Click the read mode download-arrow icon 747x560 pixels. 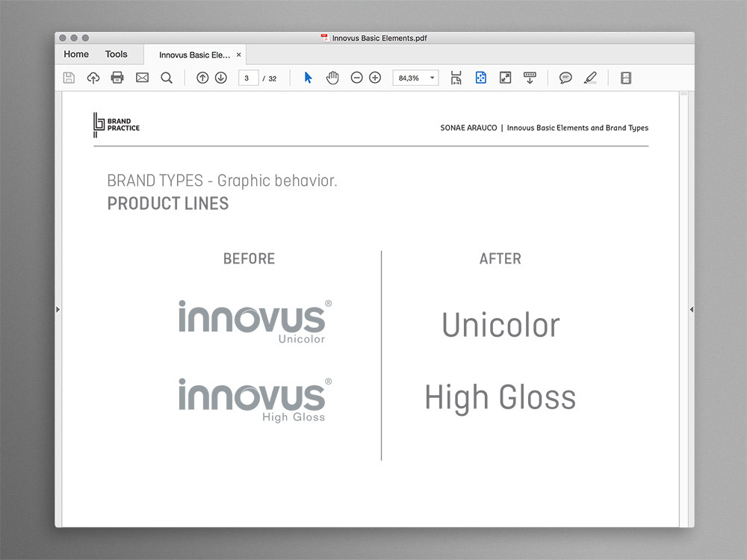530,78
